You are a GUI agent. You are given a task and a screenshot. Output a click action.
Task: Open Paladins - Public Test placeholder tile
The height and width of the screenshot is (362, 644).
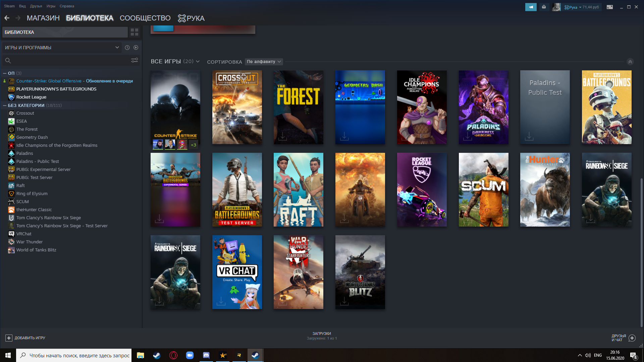[545, 107]
